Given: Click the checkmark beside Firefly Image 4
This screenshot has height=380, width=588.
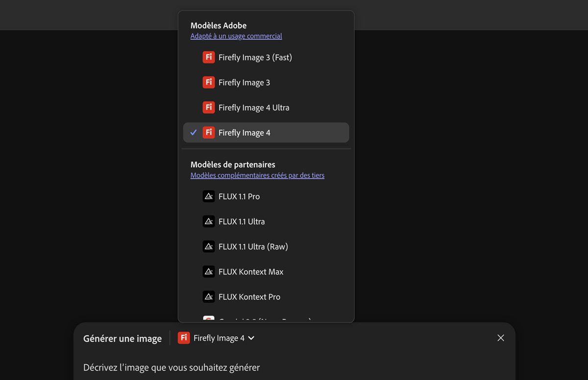Looking at the screenshot, I should [x=194, y=133].
